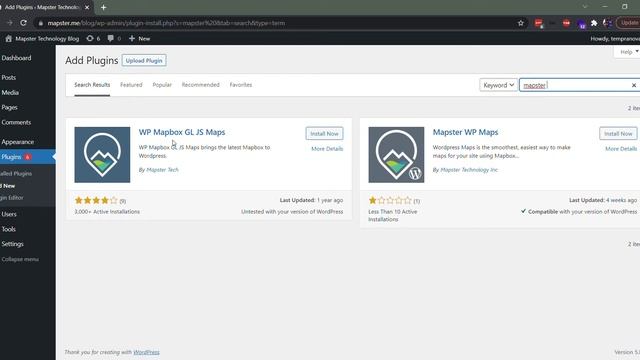Install WP Mapbox GL JS Maps now
The width and height of the screenshot is (640, 360).
324,133
